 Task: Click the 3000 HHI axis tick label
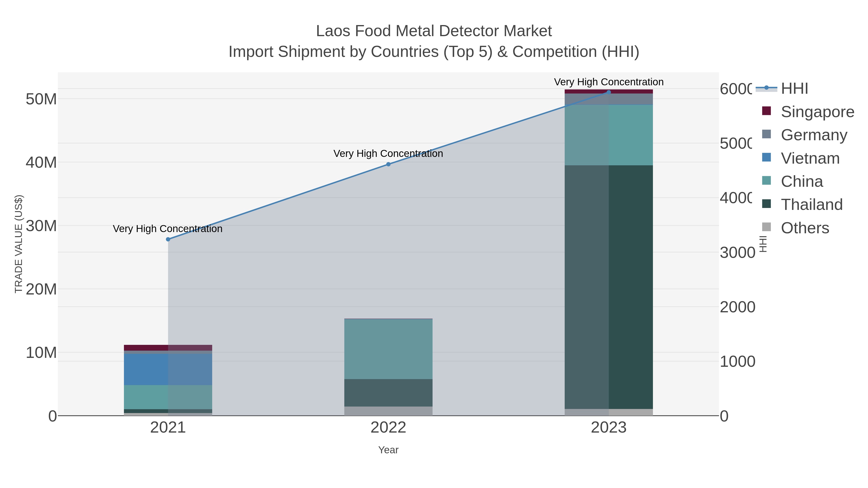tap(738, 252)
